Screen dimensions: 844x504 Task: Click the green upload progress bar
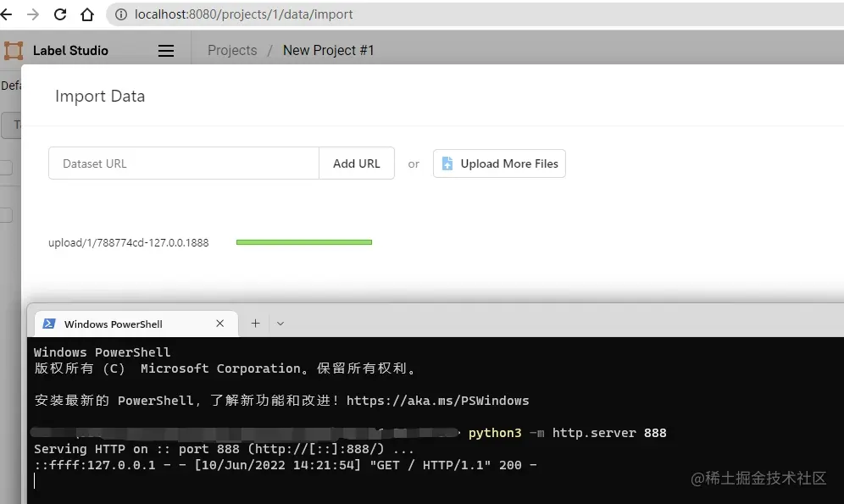coord(304,242)
